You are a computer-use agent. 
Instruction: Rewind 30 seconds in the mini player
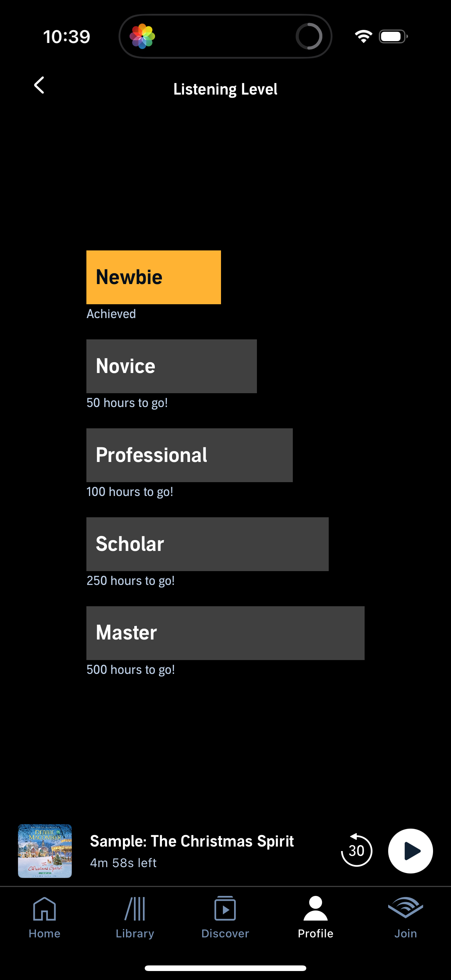click(356, 851)
